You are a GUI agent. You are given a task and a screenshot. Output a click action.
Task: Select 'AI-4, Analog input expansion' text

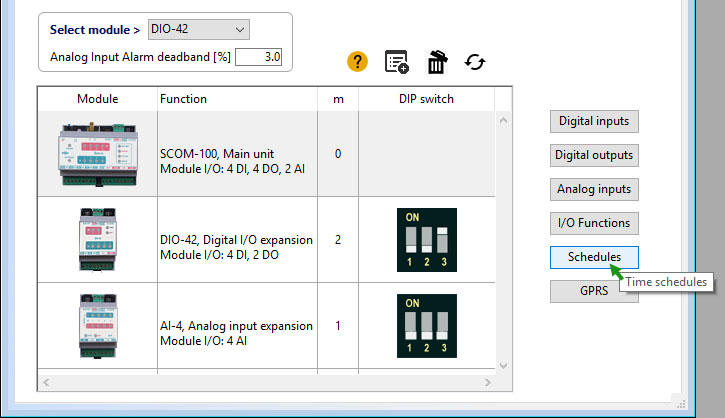[236, 326]
